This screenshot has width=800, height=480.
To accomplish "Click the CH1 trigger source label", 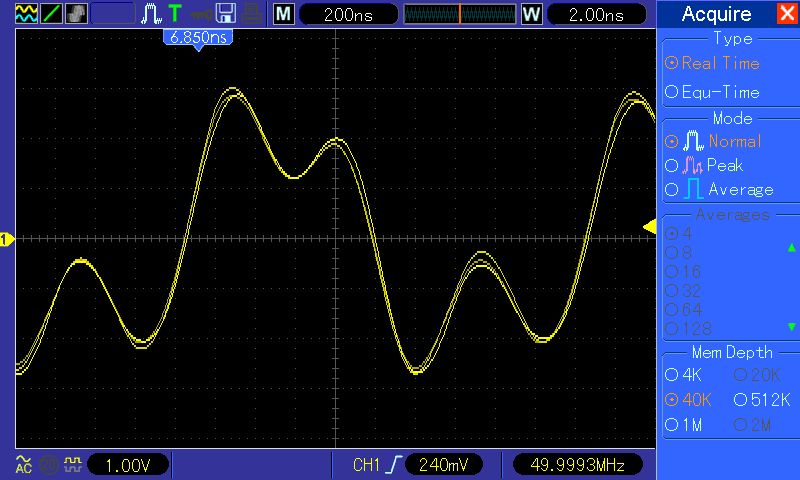I will [x=366, y=465].
